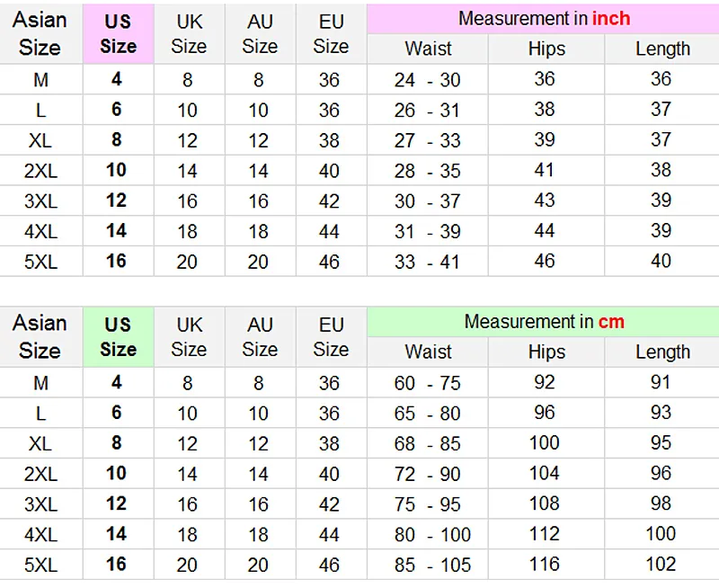Select the waist range 28 - 35
Viewport: 719px width, 588px height.
[x=428, y=171]
